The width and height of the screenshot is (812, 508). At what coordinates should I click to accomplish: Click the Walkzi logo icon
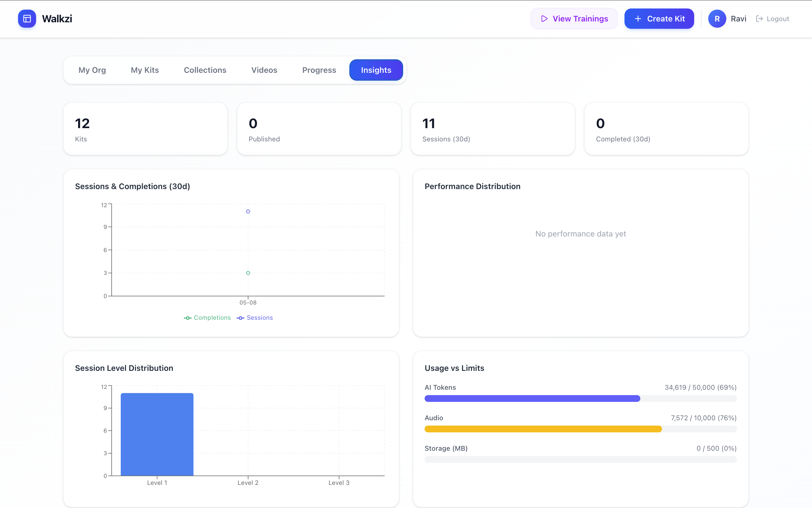point(27,19)
